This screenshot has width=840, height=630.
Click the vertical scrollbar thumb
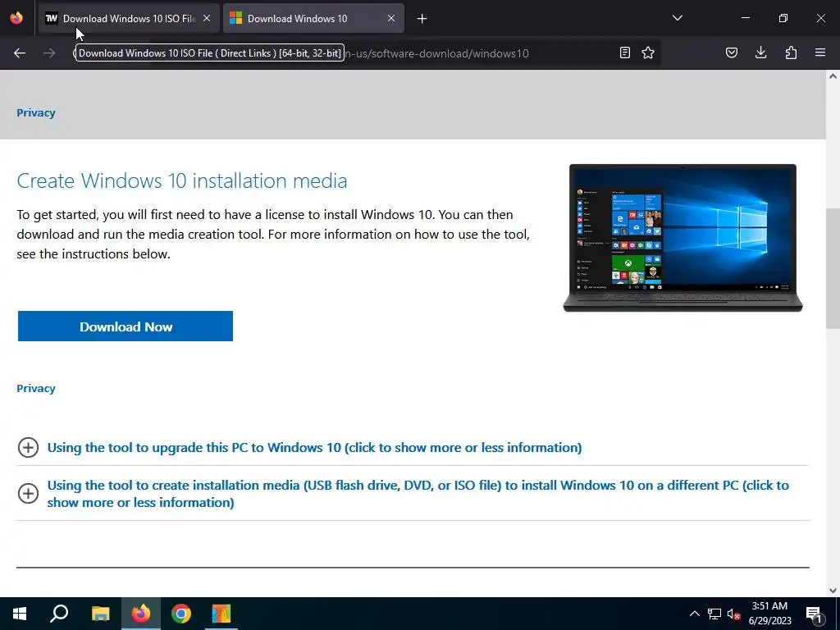[833, 268]
